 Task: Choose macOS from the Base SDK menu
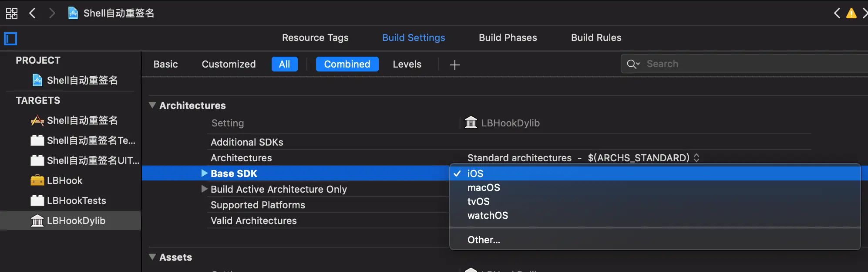tap(484, 187)
